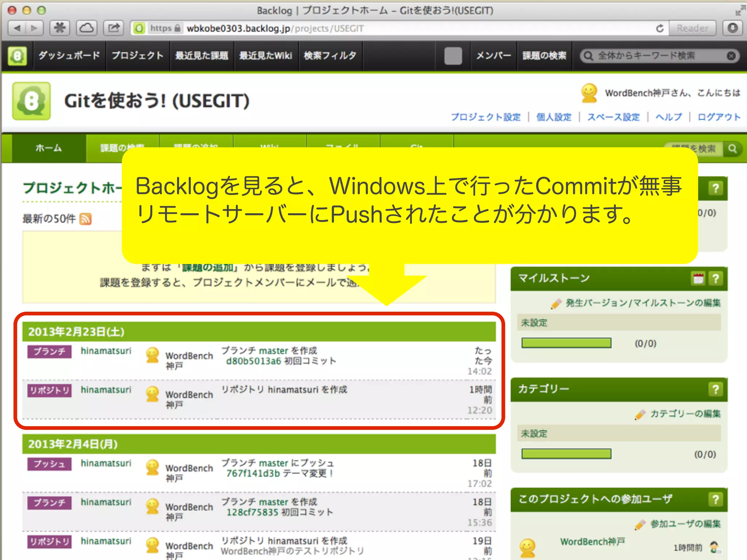Click the RSS feed icon next to 最新の50件
This screenshot has height=560, width=747.
coord(85,219)
